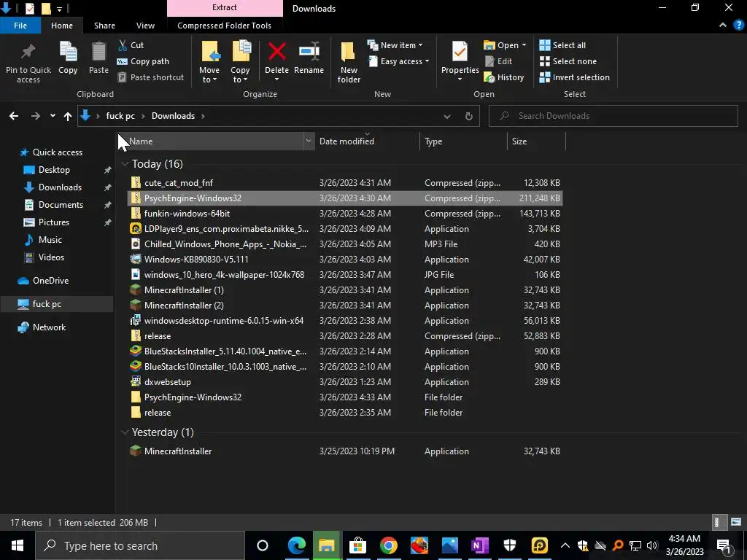Image resolution: width=747 pixels, height=560 pixels.
Task: Click the taskbar search box
Action: point(140,545)
